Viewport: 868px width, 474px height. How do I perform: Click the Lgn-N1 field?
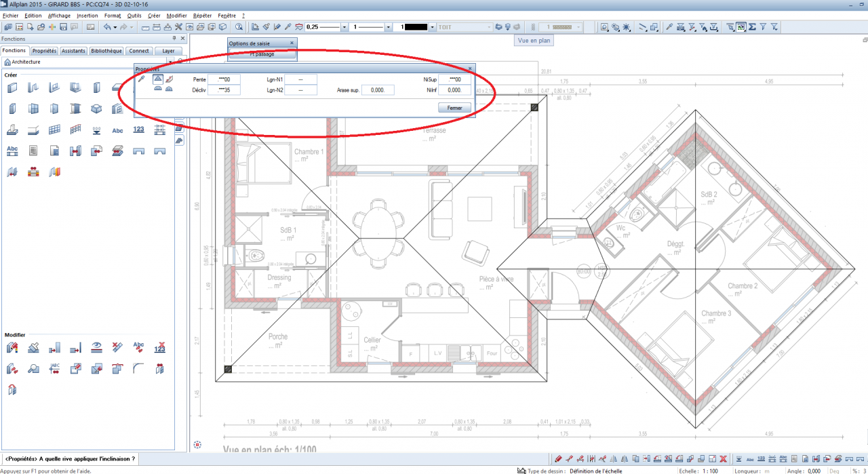point(300,79)
